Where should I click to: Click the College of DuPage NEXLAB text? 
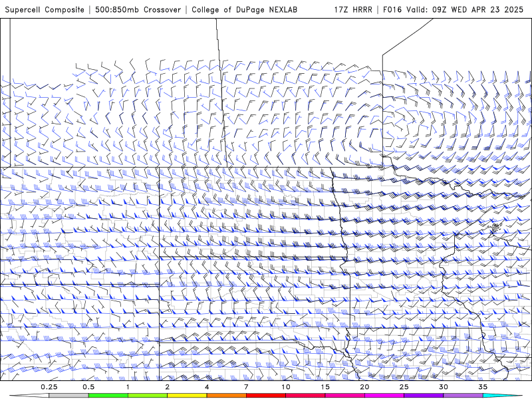[244, 9]
